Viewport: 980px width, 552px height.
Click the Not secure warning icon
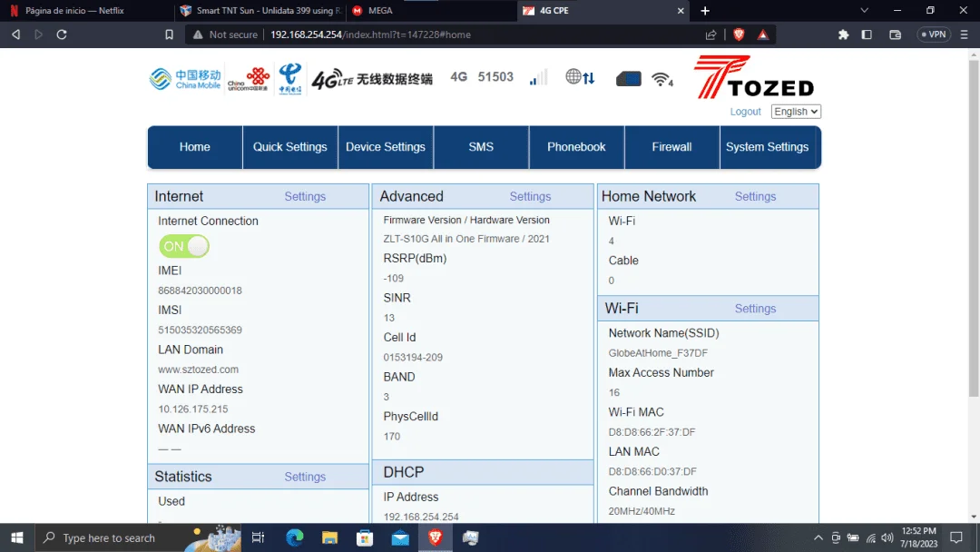pos(198,34)
